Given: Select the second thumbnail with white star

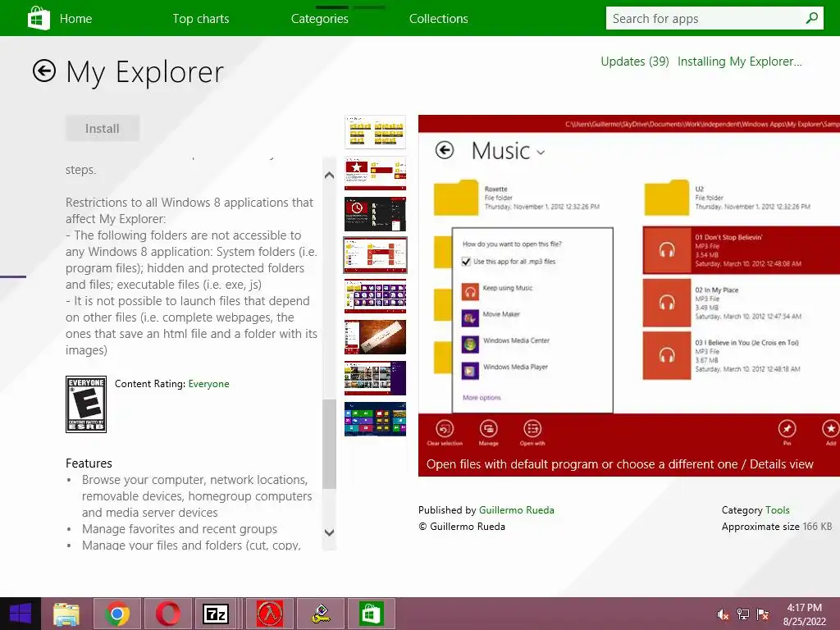Looking at the screenshot, I should [x=375, y=173].
